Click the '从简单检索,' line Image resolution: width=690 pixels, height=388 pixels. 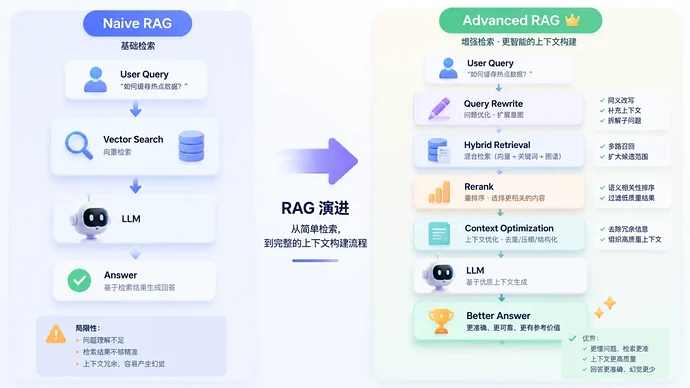click(315, 229)
